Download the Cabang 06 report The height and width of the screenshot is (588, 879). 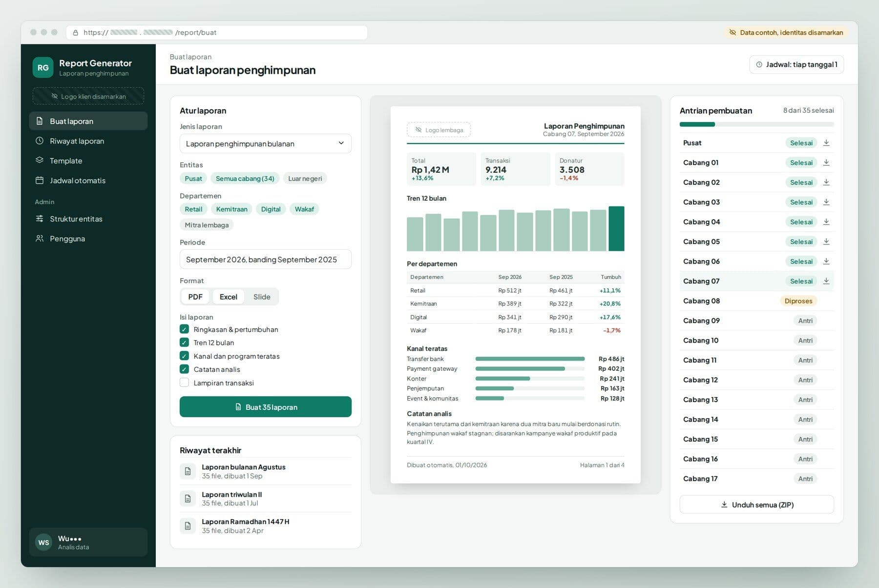coord(826,261)
